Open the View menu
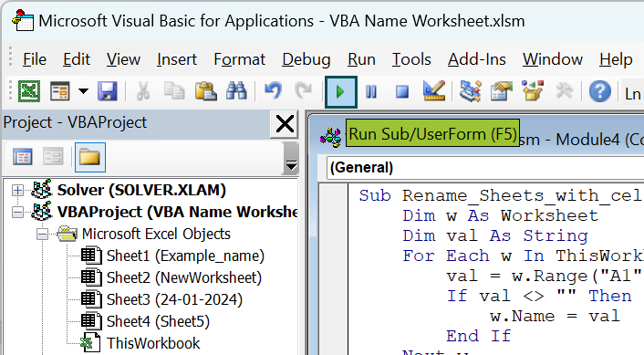This screenshot has height=355, width=644. (123, 59)
